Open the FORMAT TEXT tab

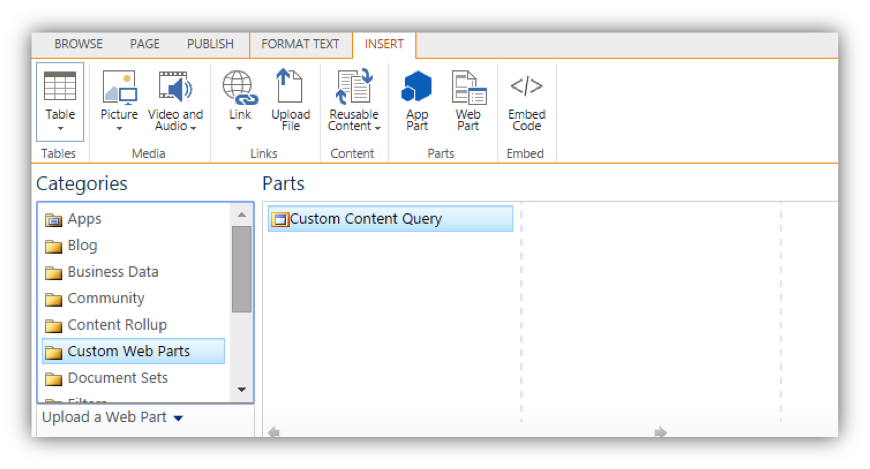tap(300, 44)
